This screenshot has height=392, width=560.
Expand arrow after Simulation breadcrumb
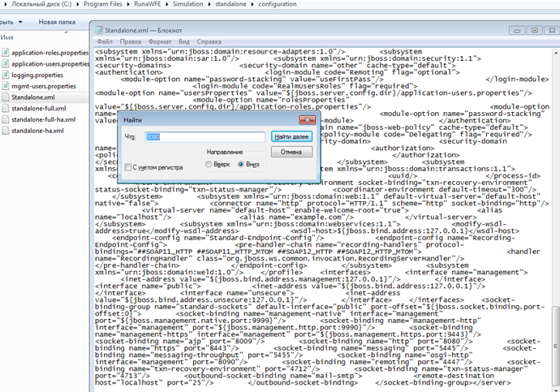pyautogui.click(x=209, y=4)
